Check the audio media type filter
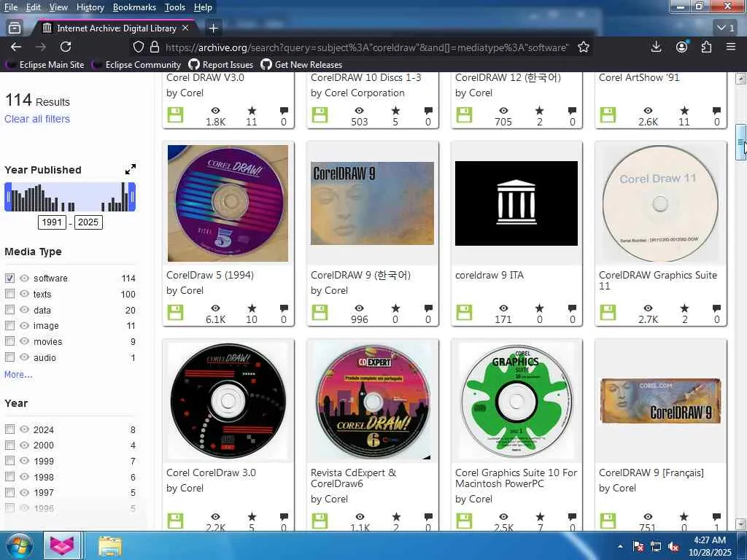The height and width of the screenshot is (560, 747). click(x=9, y=357)
